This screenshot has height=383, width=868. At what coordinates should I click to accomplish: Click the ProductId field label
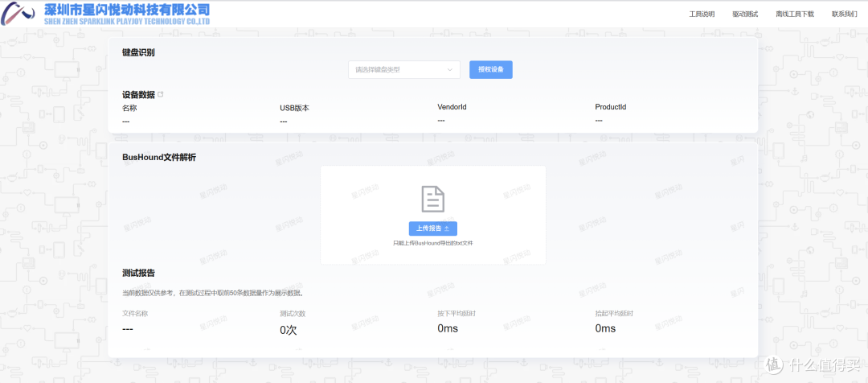pos(611,106)
